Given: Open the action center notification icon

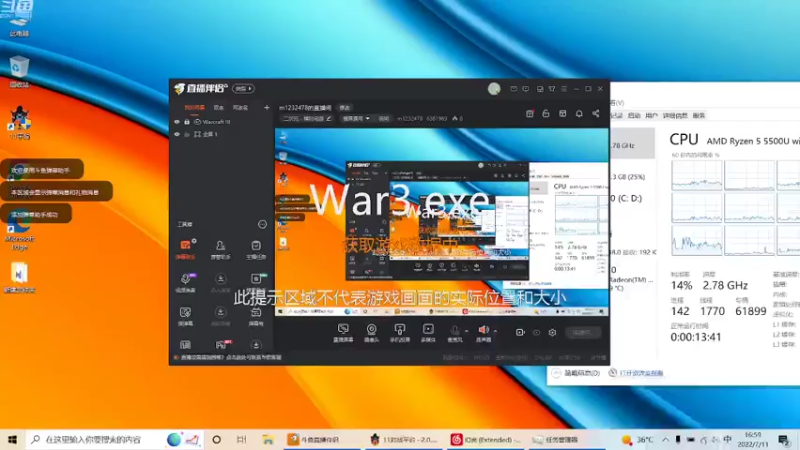Looking at the screenshot, I should [784, 439].
